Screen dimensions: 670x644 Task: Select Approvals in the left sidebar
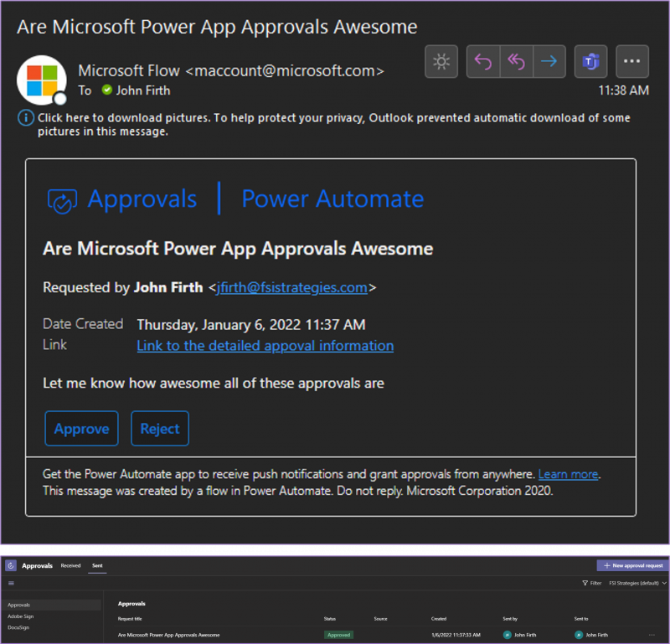pos(52,605)
